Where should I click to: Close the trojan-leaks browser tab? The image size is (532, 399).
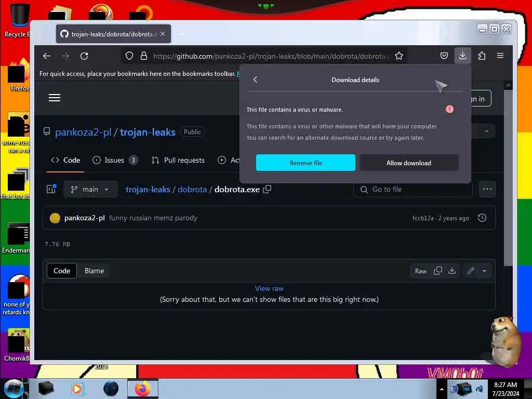[163, 34]
